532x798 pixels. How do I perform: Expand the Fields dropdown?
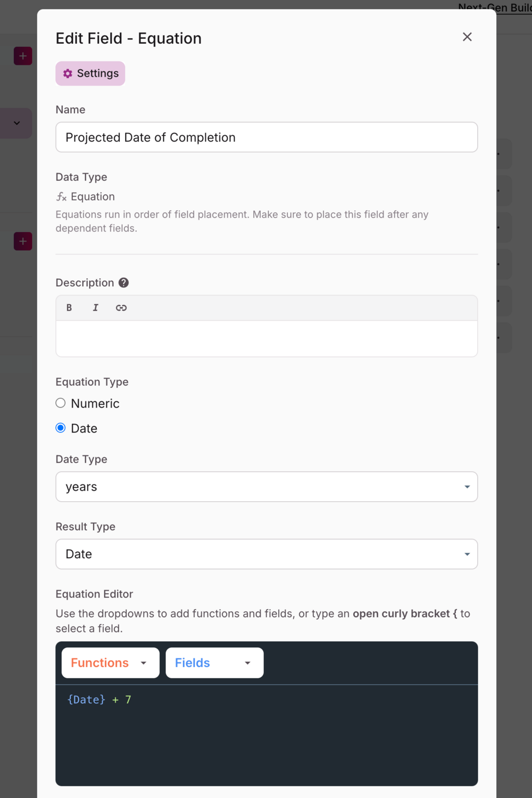[214, 663]
